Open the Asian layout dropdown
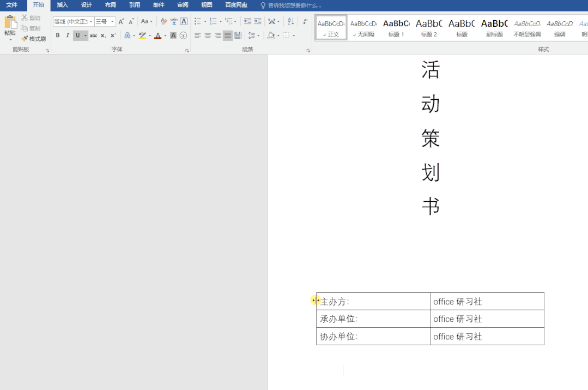Screen dimensions: 588x390 pyautogui.click(x=274, y=21)
